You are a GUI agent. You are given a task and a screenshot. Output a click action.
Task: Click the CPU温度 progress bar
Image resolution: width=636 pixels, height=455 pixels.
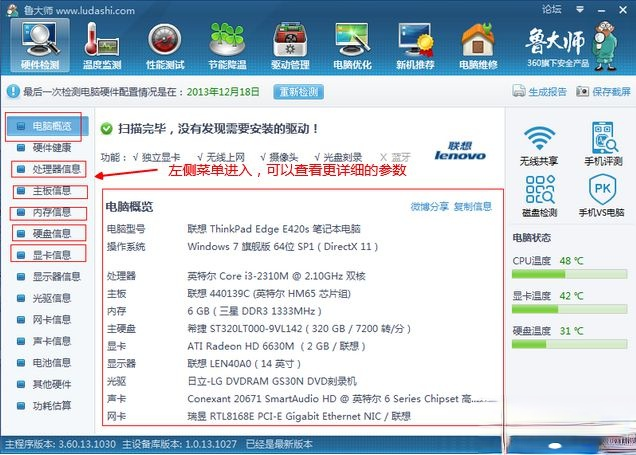tap(569, 275)
